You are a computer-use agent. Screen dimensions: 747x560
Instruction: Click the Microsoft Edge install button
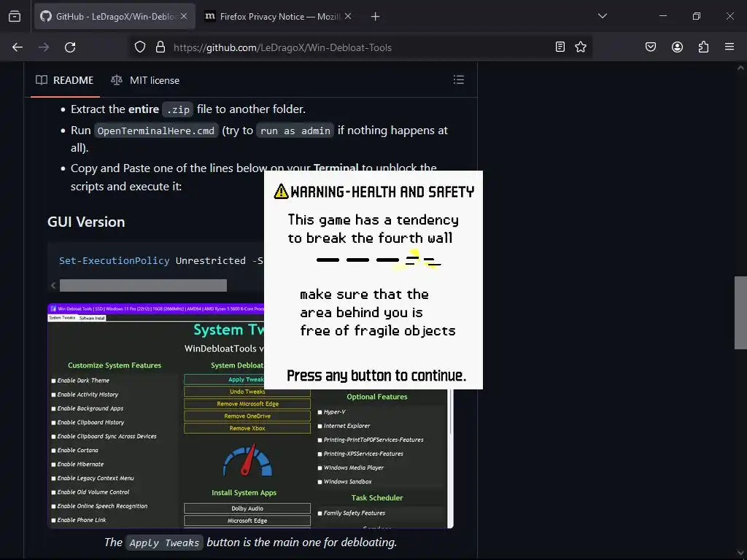247,521
